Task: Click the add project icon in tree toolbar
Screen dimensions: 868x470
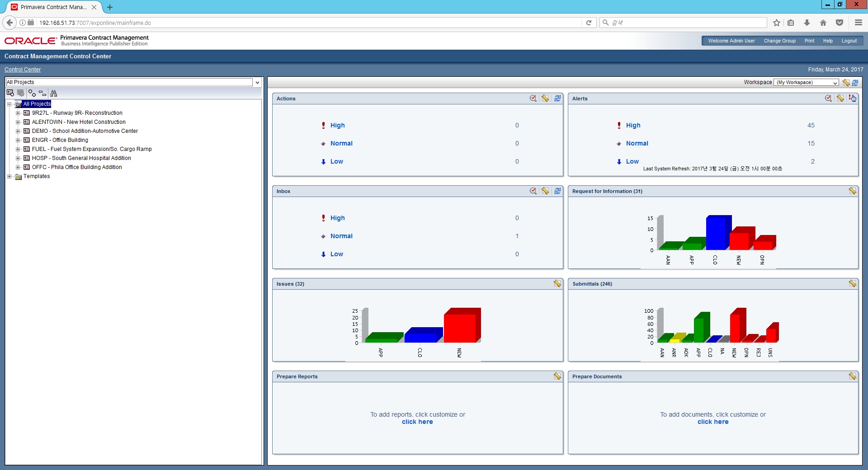Action: (10, 93)
